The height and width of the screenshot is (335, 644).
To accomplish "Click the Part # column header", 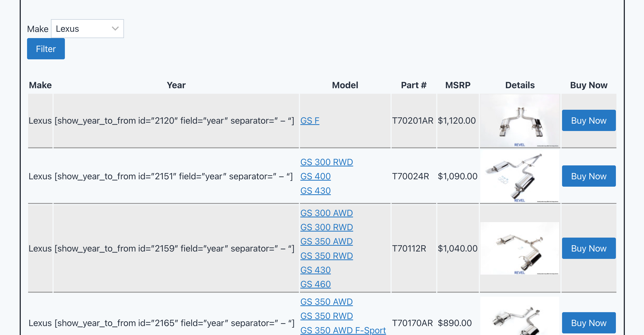I will [414, 85].
